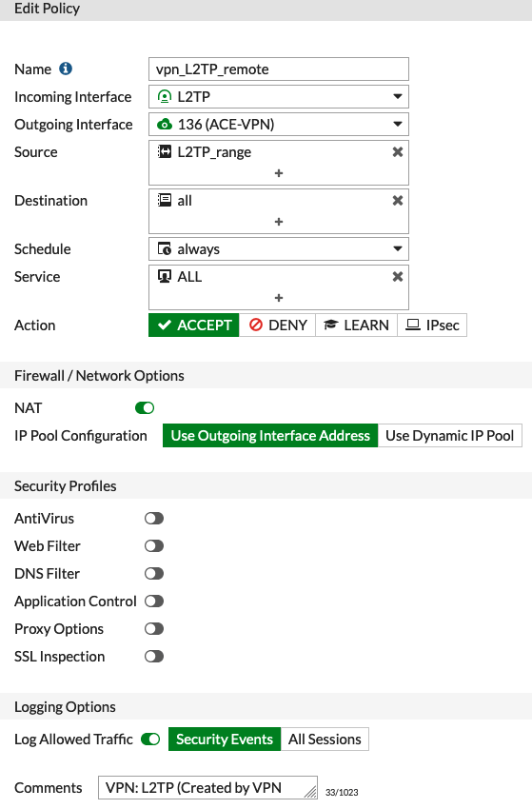Turn on the Web Filter toggle

tap(154, 546)
